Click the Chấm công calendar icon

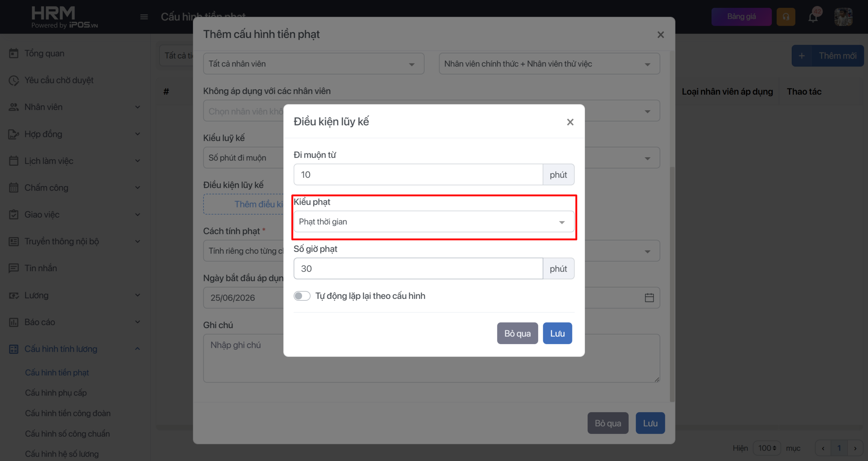point(14,187)
